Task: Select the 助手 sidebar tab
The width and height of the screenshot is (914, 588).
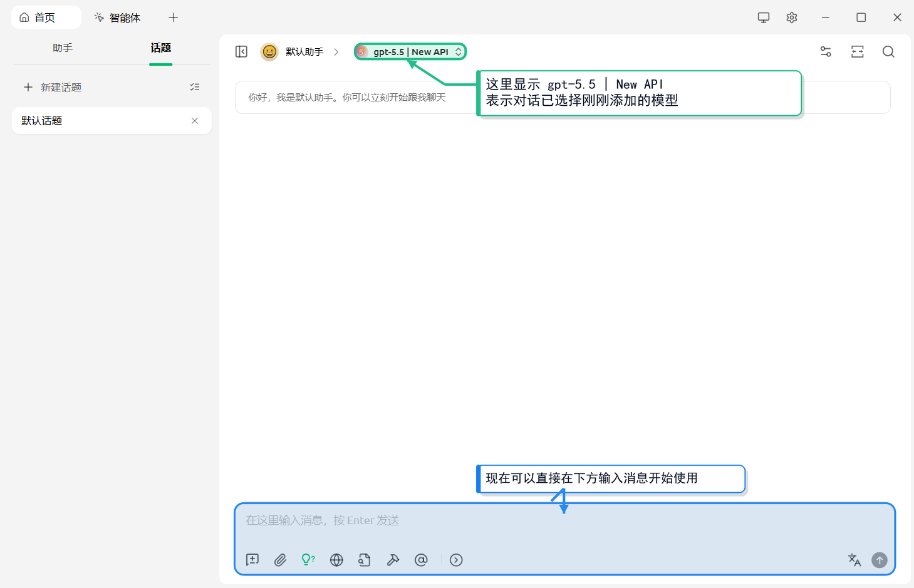Action: 63,48
